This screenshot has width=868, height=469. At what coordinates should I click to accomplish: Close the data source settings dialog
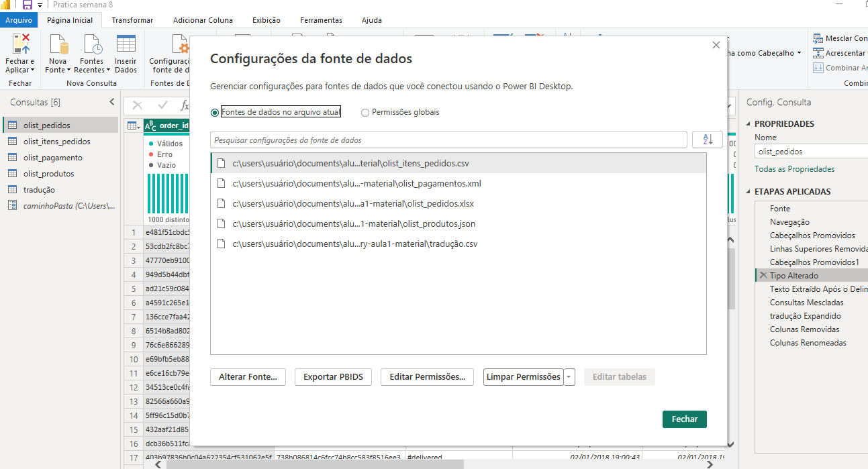(x=716, y=45)
